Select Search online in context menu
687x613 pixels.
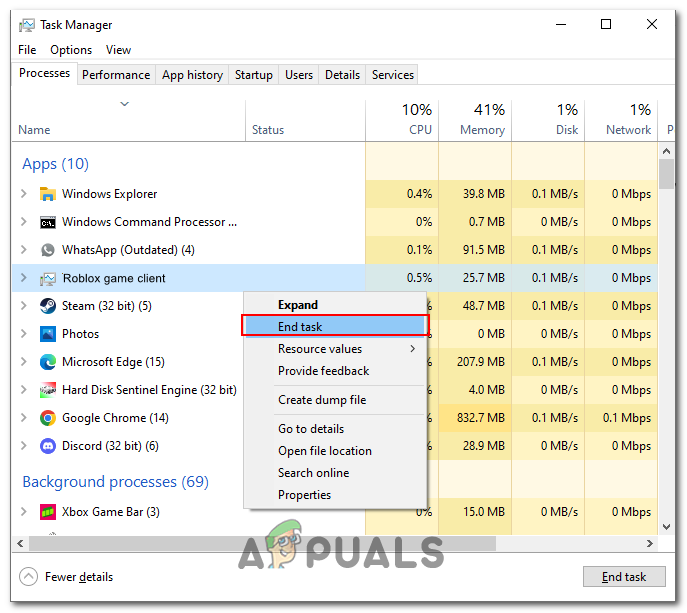click(335, 473)
